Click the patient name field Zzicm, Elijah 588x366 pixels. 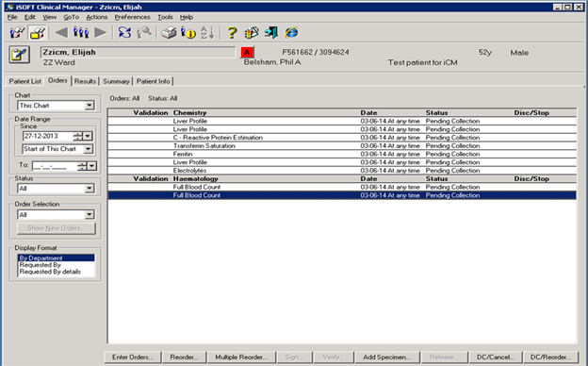(x=138, y=52)
